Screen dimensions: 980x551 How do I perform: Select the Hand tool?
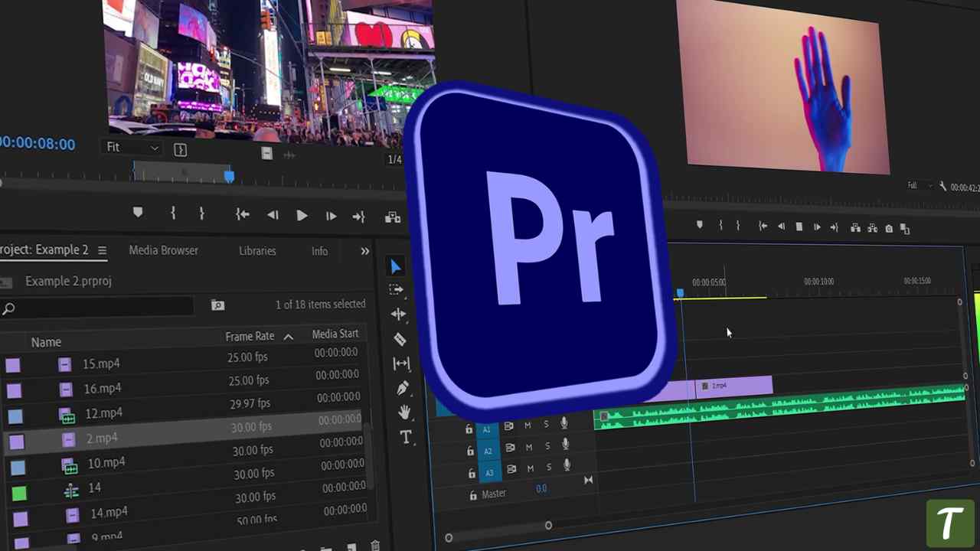tap(404, 412)
